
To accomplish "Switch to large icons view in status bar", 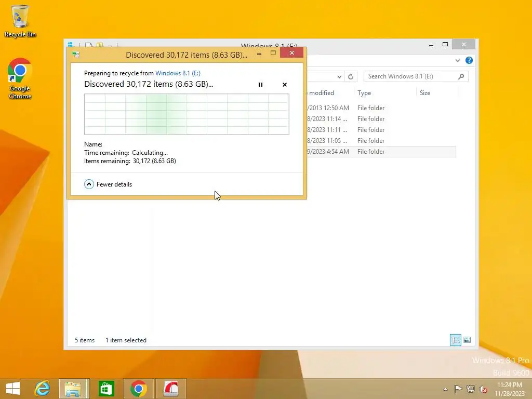I will click(x=467, y=340).
